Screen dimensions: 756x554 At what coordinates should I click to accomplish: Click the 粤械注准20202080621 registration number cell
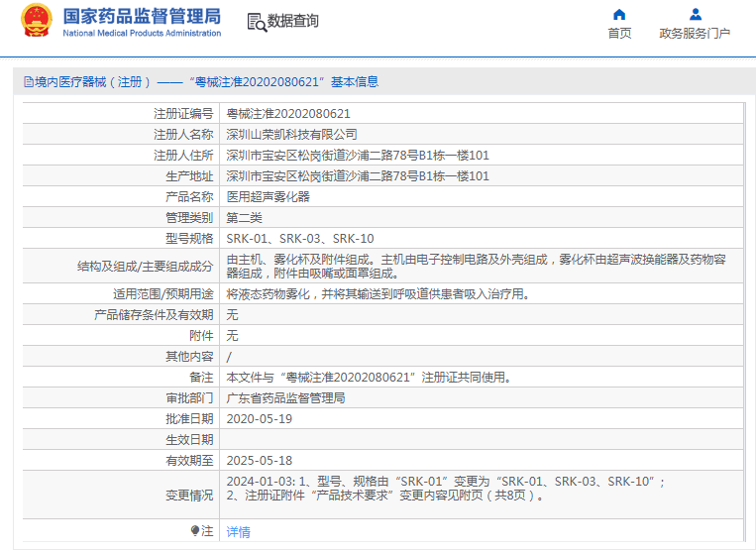coord(288,114)
